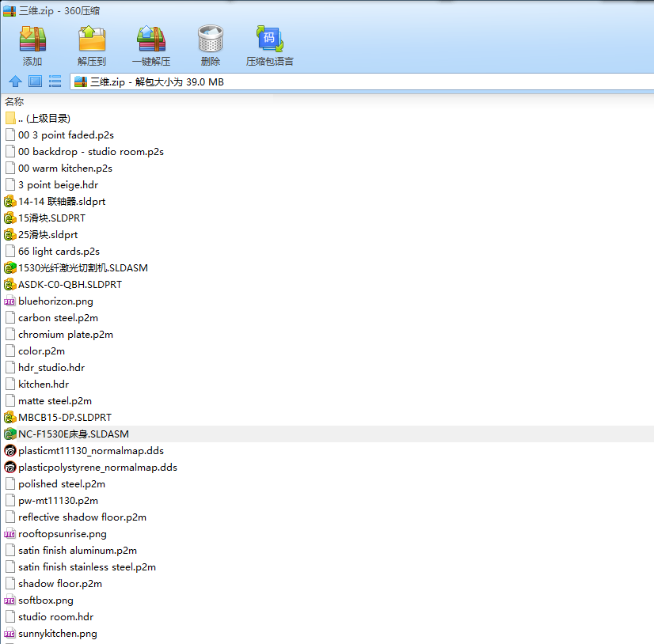The width and height of the screenshot is (654, 644).
Task: Select the bluehorizon.png filename
Action: 55,301
